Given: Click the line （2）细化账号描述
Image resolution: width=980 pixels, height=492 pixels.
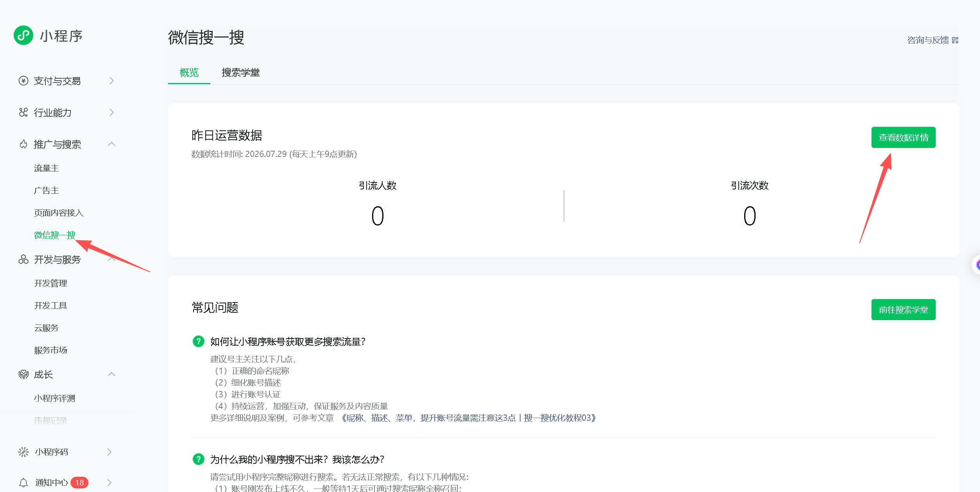Looking at the screenshot, I should pyautogui.click(x=248, y=382).
